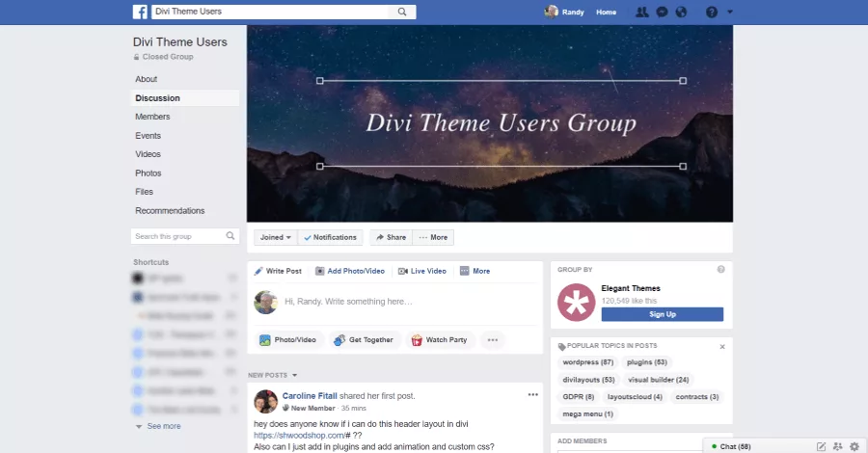
Task: Open notifications globe icon
Action: coord(681,12)
